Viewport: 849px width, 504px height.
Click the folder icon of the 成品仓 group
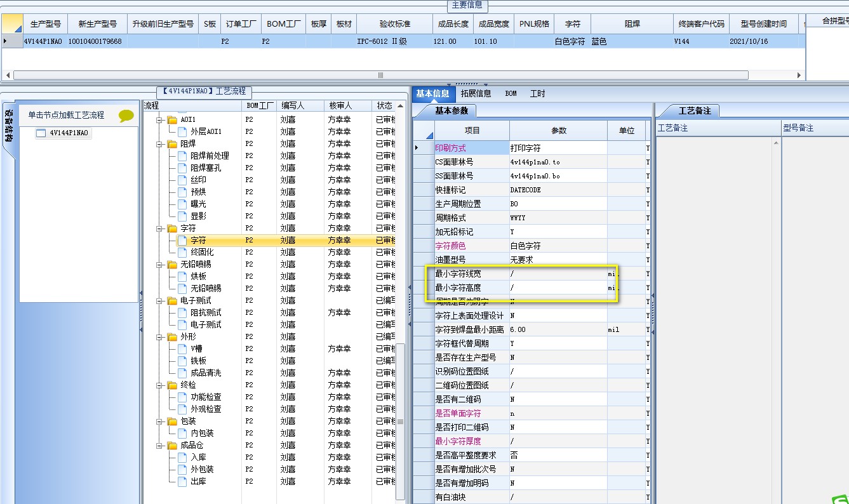click(x=172, y=446)
